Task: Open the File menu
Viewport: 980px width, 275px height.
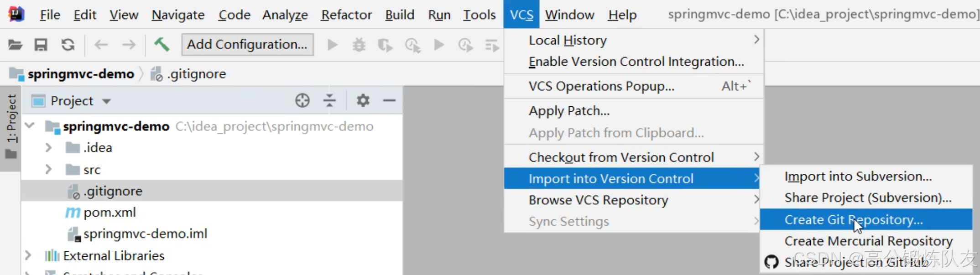Action: point(50,15)
